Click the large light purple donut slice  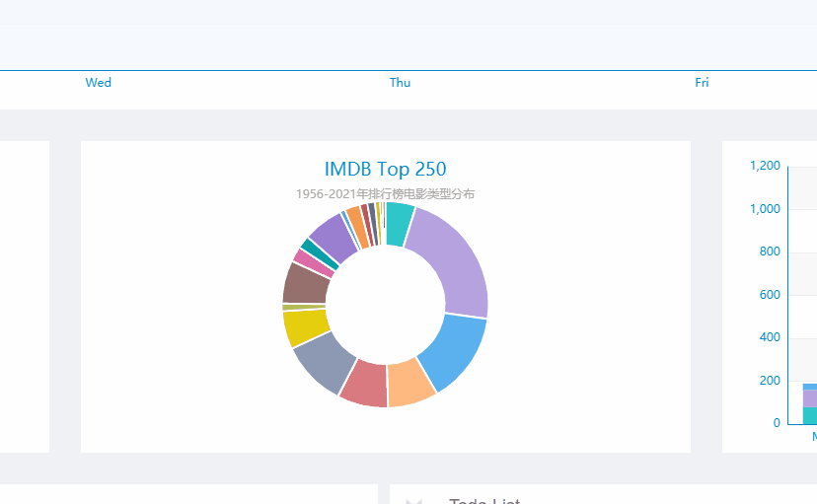(454, 264)
